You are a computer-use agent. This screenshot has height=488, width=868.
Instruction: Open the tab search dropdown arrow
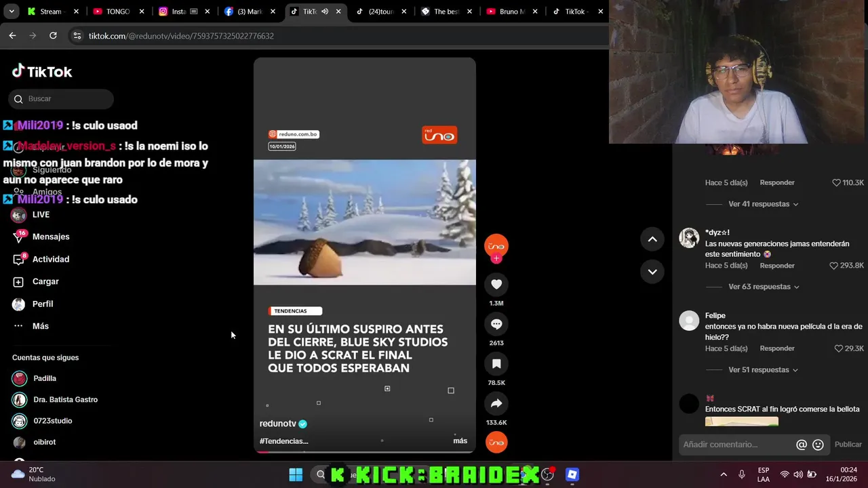[12, 12]
